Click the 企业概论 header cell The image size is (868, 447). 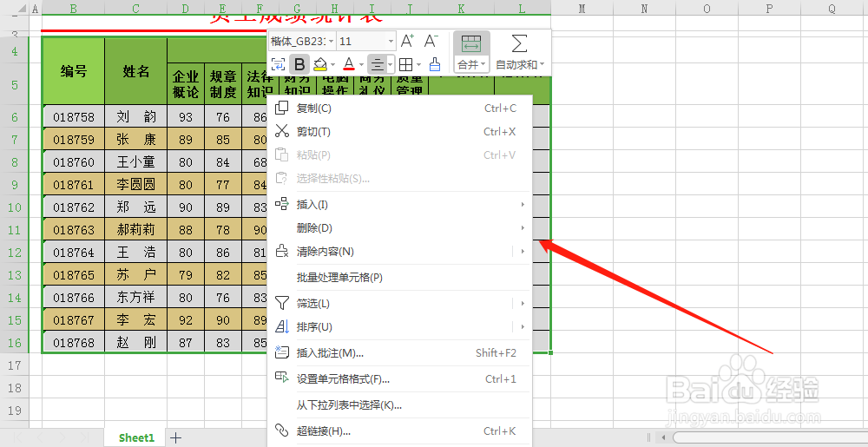coord(186,83)
